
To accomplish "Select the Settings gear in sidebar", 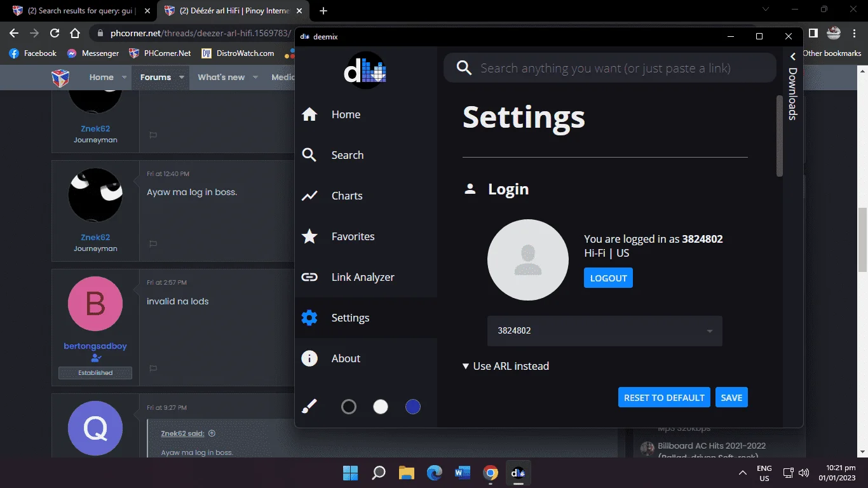I will [309, 318].
